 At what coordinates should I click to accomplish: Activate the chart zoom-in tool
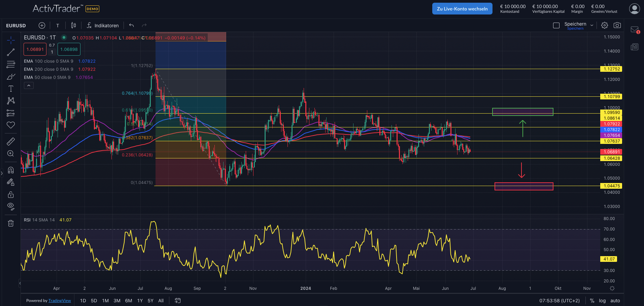tap(11, 153)
